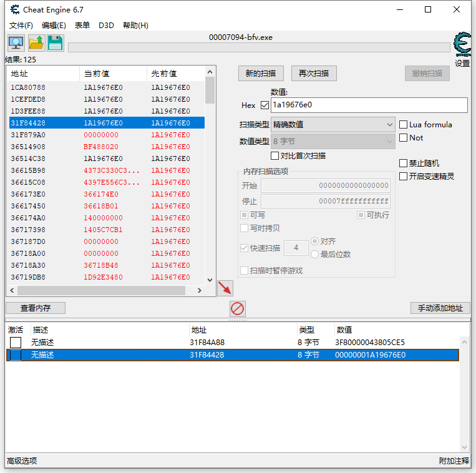This screenshot has height=473, width=476.
Task: Open 查看内存 memory viewer
Action: pyautogui.click(x=36, y=308)
